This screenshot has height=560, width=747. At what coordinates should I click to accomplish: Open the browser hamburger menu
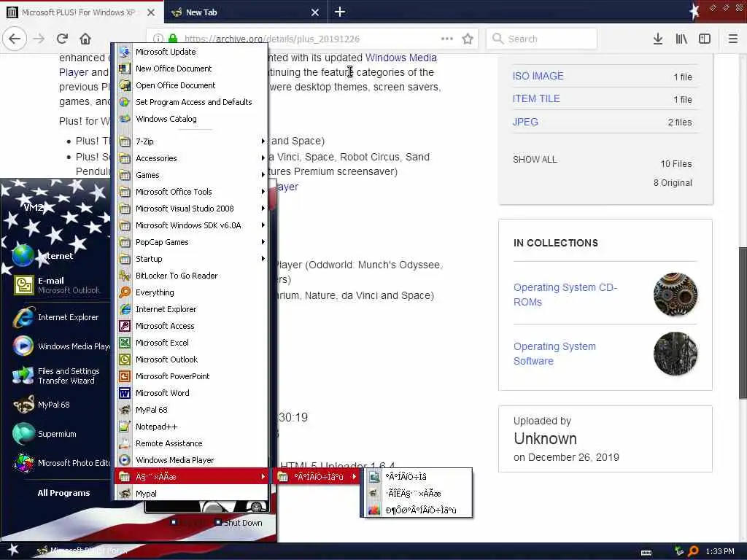point(732,39)
